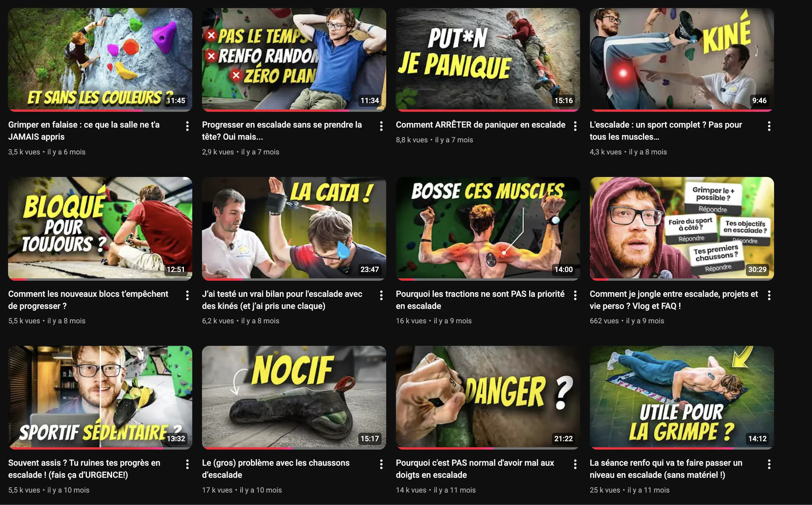Image resolution: width=812 pixels, height=505 pixels.
Task: Open three-dot menu for 'Pourquoi les tractions' video
Action: [575, 295]
